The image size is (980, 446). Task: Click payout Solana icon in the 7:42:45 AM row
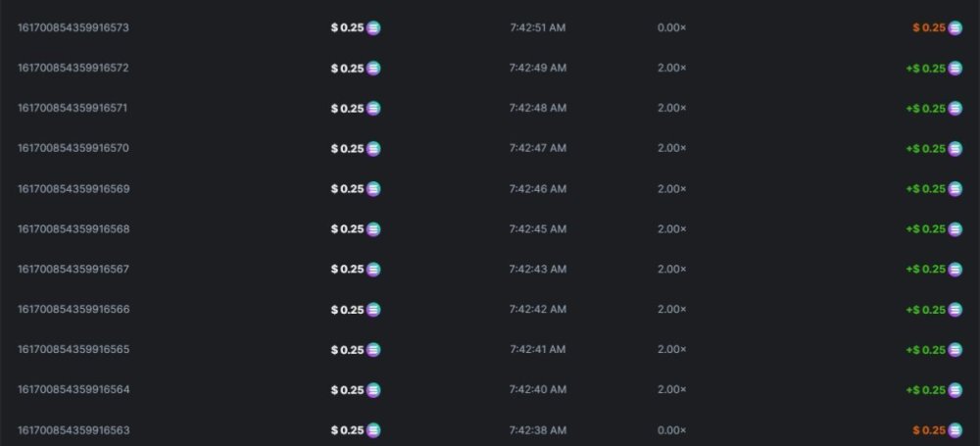955,229
